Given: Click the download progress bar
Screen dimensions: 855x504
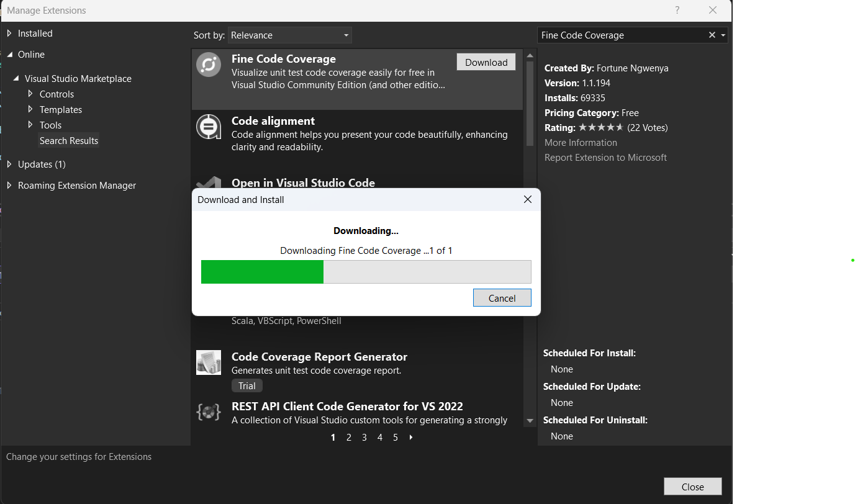Looking at the screenshot, I should pos(366,272).
